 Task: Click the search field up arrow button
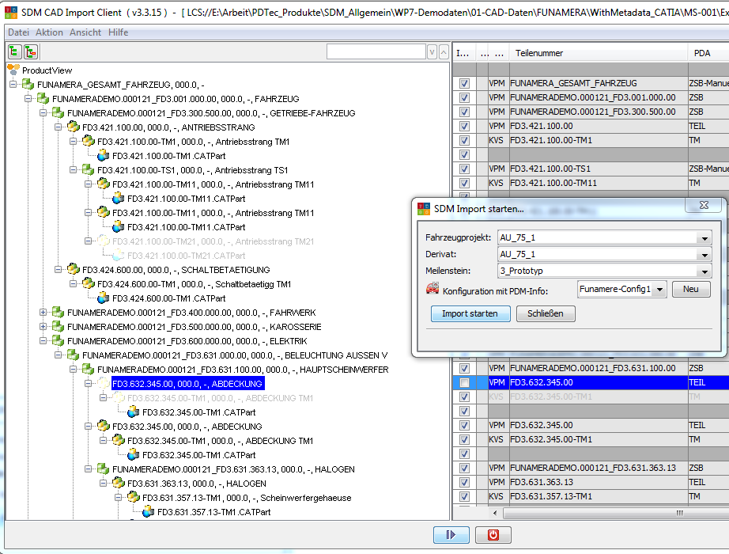pos(444,52)
